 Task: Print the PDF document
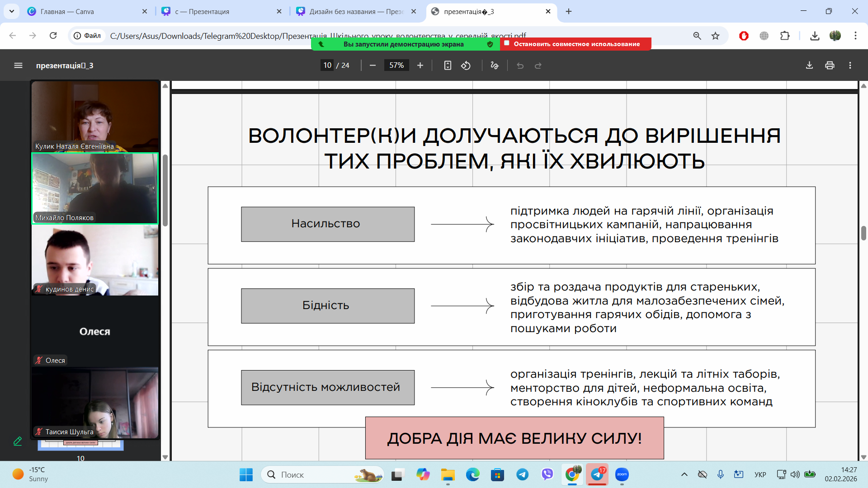(830, 66)
